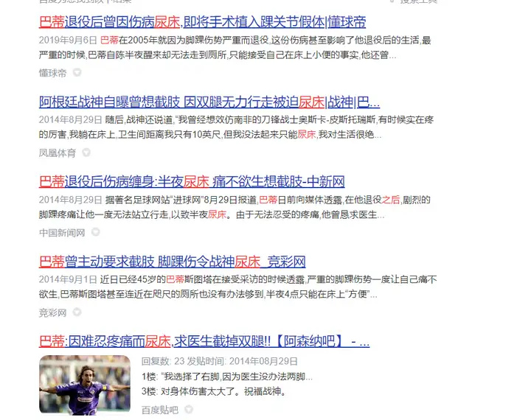Open result about 巴蒂 implanting ankle joint prosthesis
This screenshot has width=531, height=420.
202,22
